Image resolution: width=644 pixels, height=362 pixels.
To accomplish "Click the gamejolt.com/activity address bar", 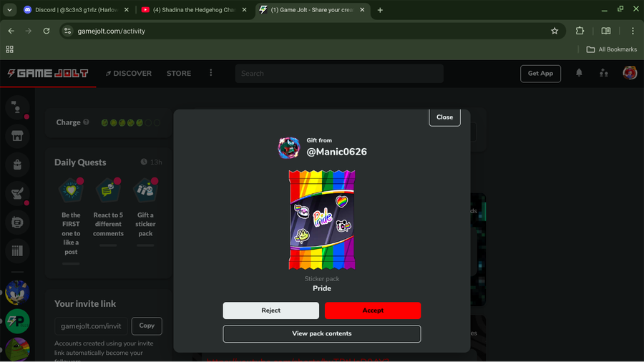I will 312,31.
